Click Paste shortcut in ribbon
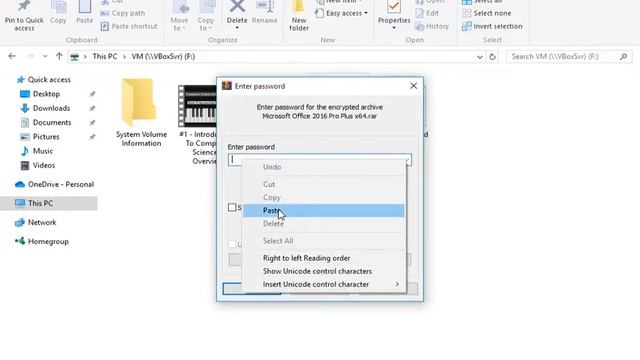Screen dimensions: 640x360 129,26
